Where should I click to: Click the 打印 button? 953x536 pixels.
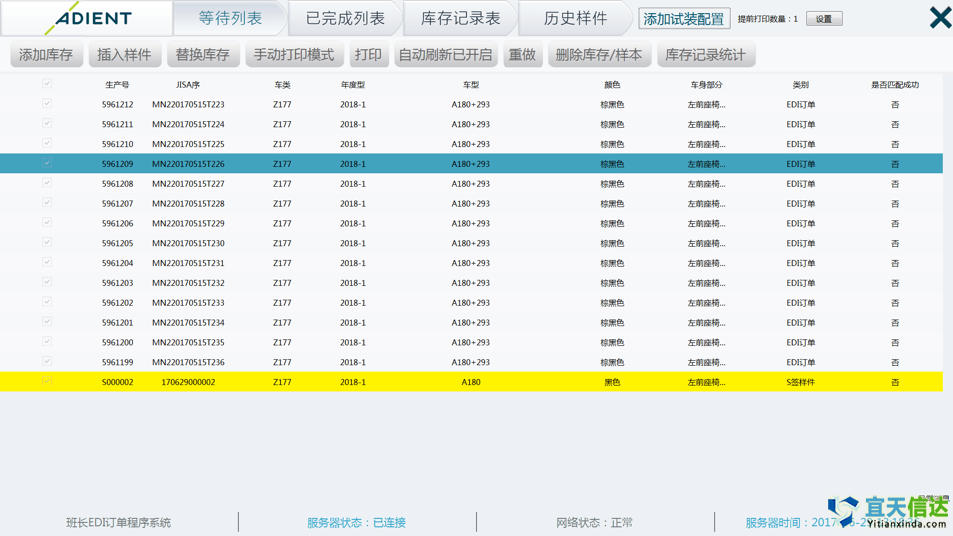pyautogui.click(x=368, y=55)
